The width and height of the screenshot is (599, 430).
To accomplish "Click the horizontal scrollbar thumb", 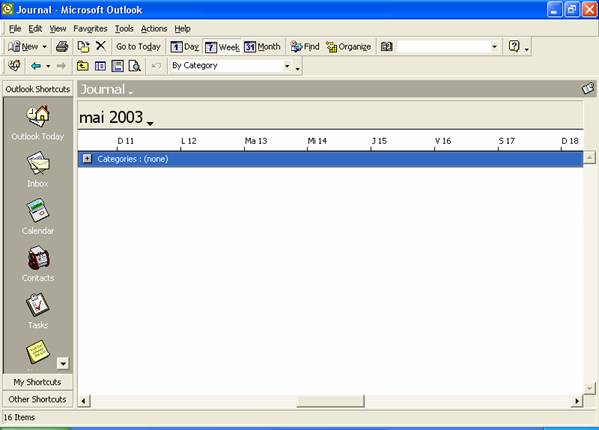I will click(x=330, y=401).
